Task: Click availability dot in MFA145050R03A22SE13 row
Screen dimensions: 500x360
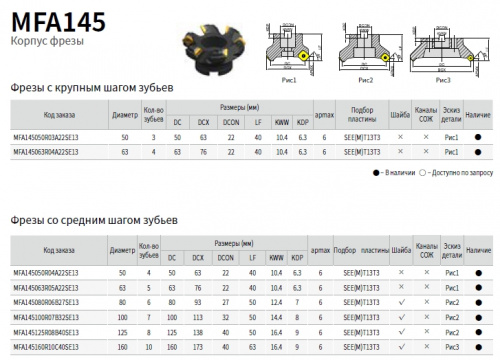Action: tap(478, 137)
